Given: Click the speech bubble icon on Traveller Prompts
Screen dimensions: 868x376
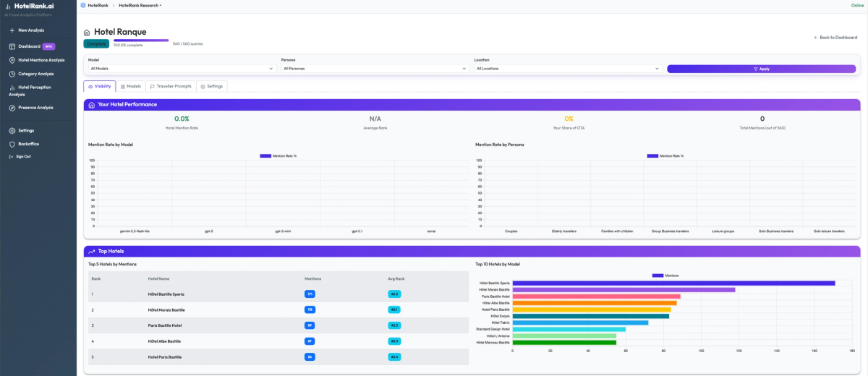Looking at the screenshot, I should click(x=153, y=86).
